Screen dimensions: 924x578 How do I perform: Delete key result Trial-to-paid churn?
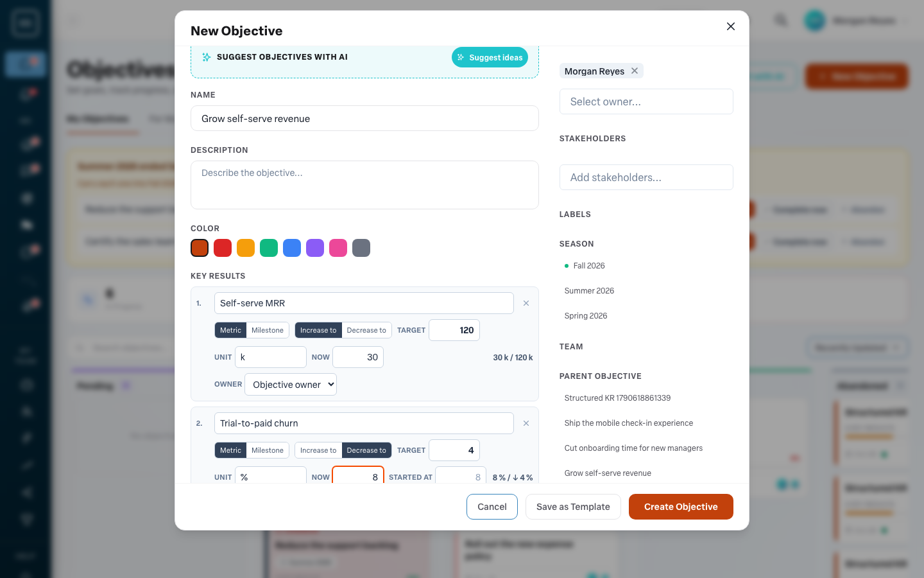(526, 423)
